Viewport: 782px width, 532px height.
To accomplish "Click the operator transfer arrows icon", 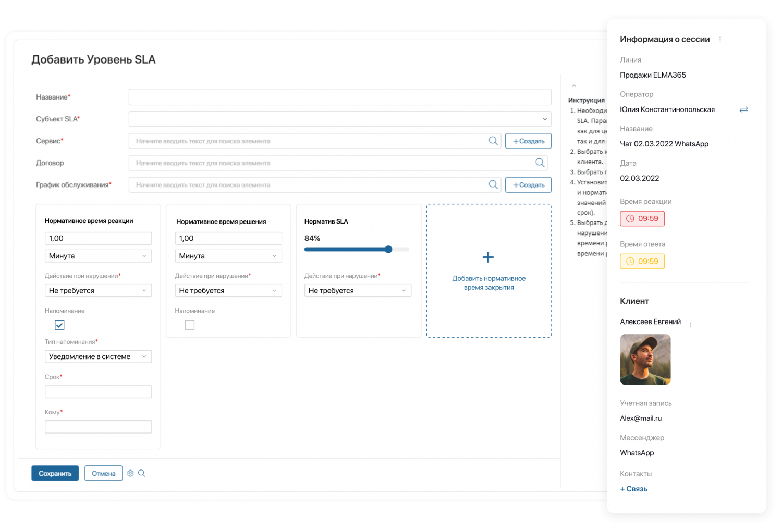I will click(x=743, y=109).
